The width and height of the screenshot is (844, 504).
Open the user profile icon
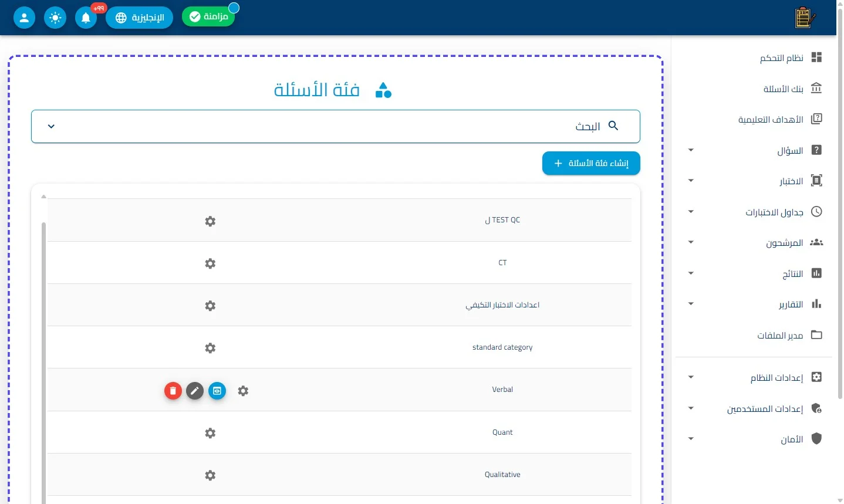click(x=24, y=18)
